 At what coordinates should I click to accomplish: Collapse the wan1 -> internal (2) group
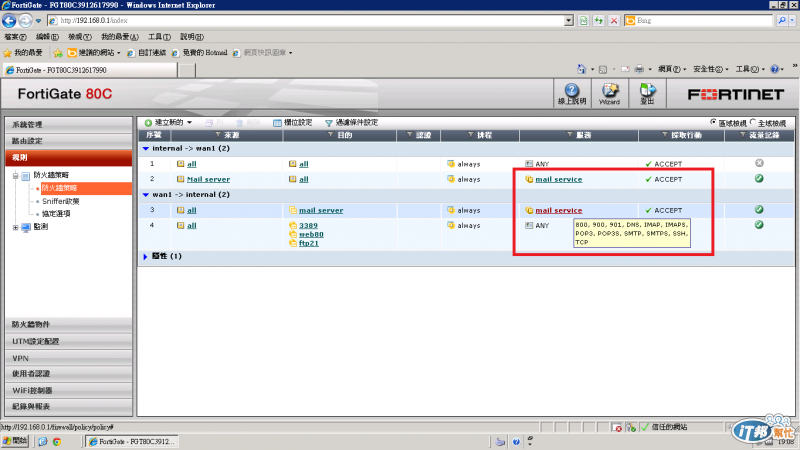[146, 194]
